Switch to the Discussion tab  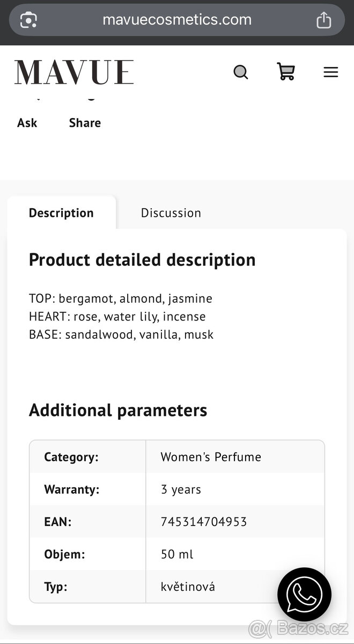pos(171,213)
